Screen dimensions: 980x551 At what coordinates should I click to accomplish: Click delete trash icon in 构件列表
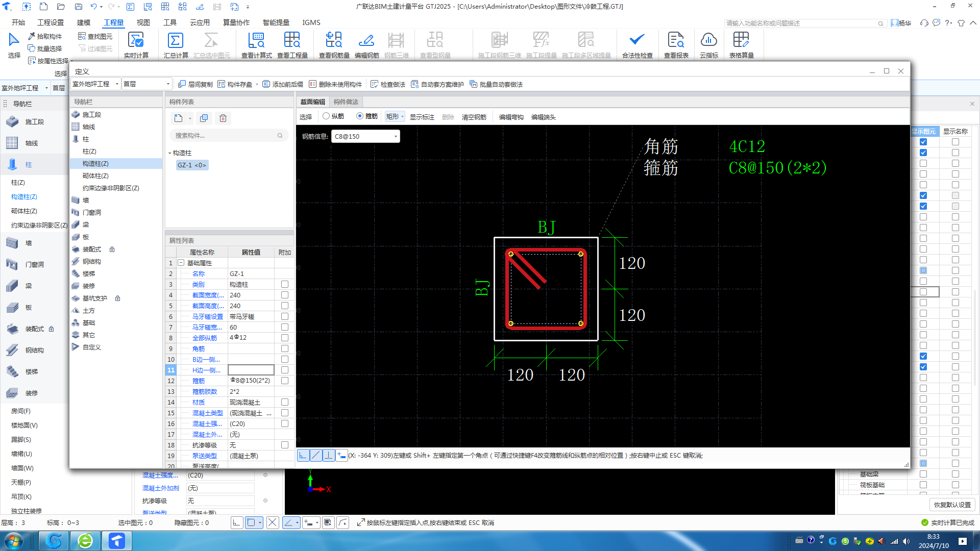(223, 118)
